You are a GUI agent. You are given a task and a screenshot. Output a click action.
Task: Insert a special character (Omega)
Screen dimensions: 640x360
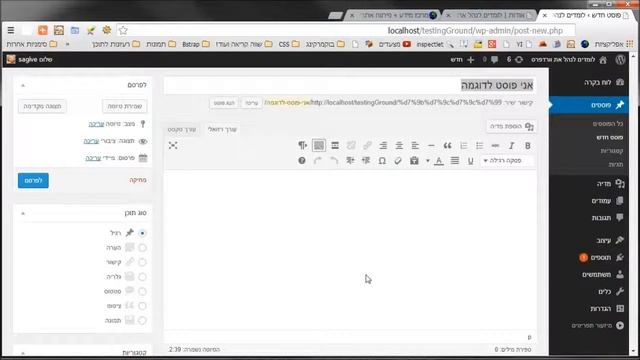click(x=382, y=161)
